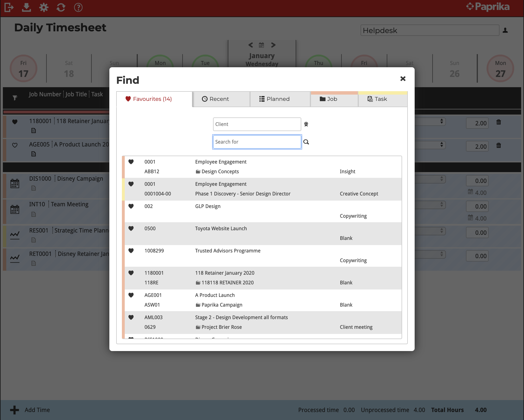Screen dimensions: 524x420
Task: Click the refresh sync icon
Action: pyautogui.click(x=61, y=7)
